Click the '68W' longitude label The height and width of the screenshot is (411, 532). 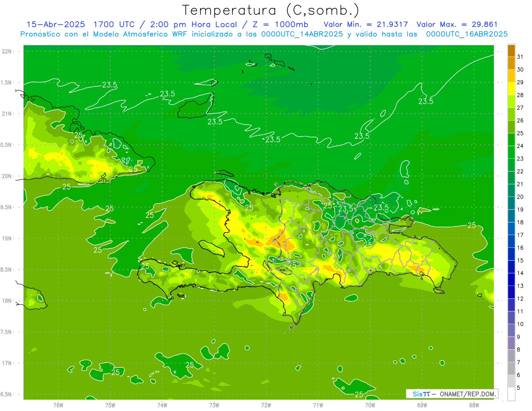pos(474,405)
